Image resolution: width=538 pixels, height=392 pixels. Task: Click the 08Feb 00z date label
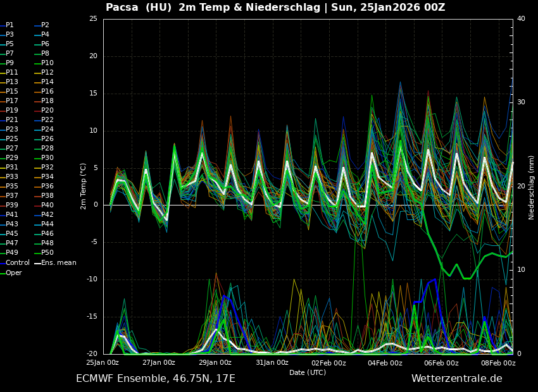498,363
